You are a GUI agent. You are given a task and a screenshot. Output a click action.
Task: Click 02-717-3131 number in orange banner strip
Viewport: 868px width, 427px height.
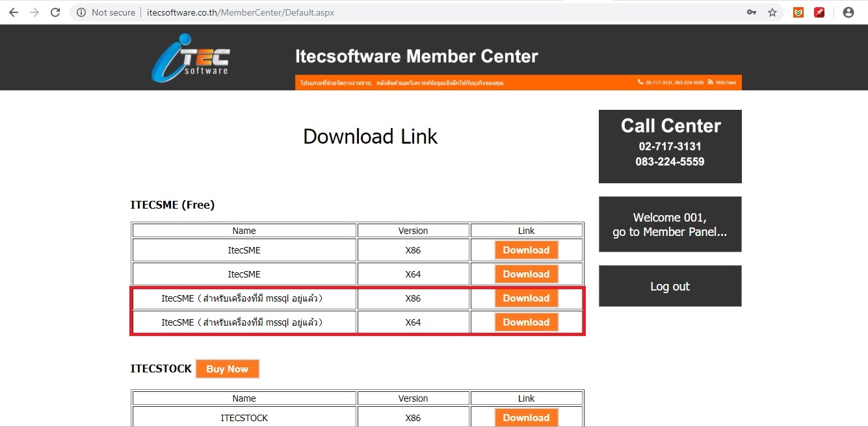coord(660,83)
